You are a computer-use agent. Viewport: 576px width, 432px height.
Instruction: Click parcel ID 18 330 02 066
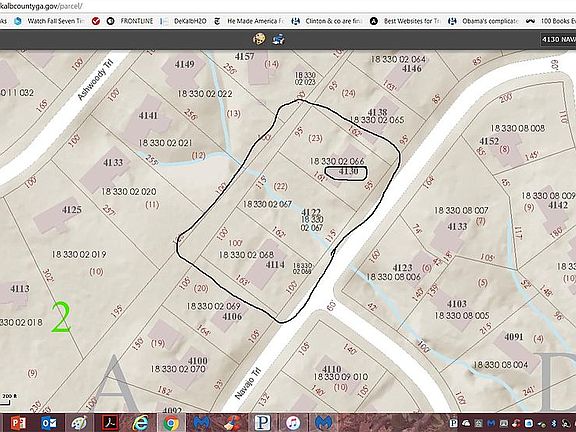pyautogui.click(x=337, y=161)
